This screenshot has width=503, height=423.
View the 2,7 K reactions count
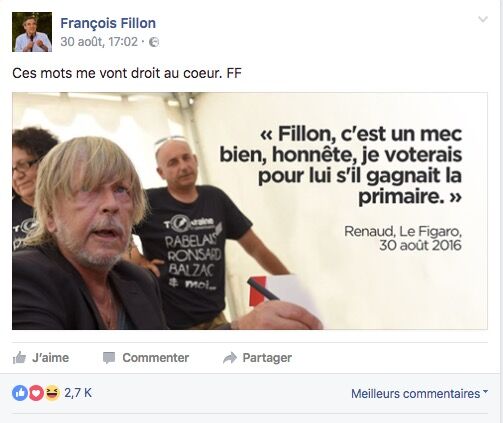(78, 393)
